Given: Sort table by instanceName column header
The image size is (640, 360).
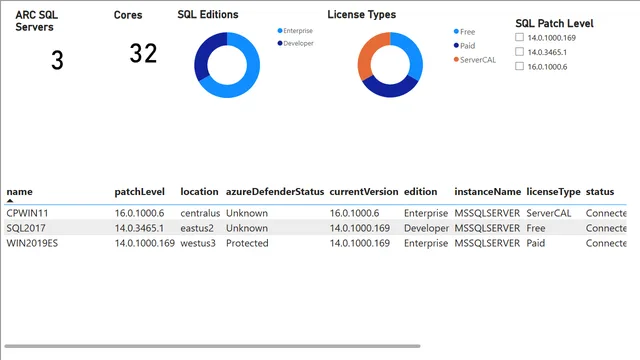Looking at the screenshot, I should click(487, 191).
